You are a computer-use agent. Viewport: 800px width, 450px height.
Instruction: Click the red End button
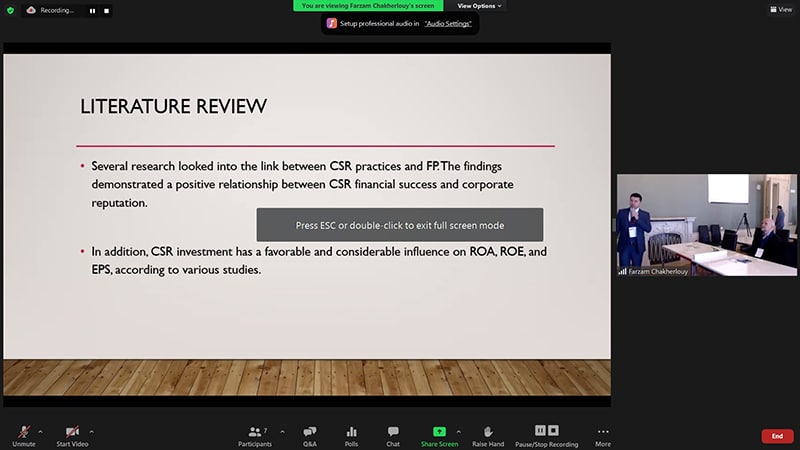click(777, 436)
